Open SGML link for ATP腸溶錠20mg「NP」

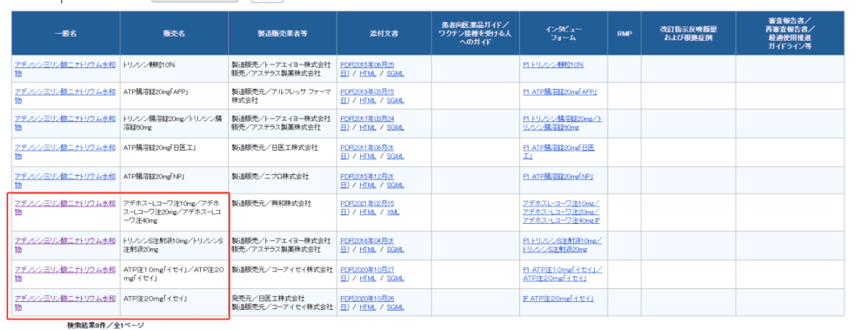(395, 185)
